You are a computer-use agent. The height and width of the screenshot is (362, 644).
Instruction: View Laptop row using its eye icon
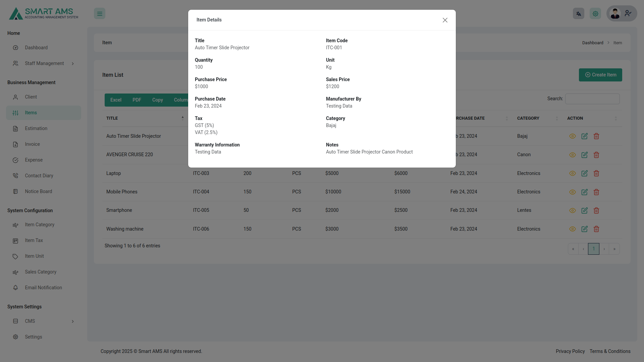coord(573,173)
